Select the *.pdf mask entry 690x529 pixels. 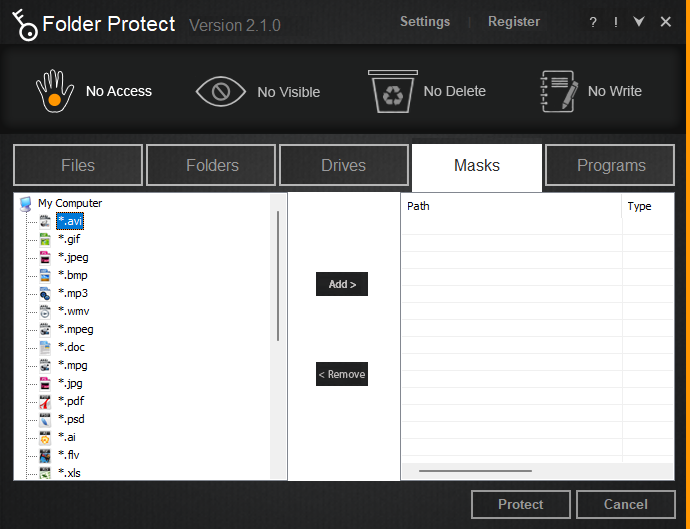point(71,402)
